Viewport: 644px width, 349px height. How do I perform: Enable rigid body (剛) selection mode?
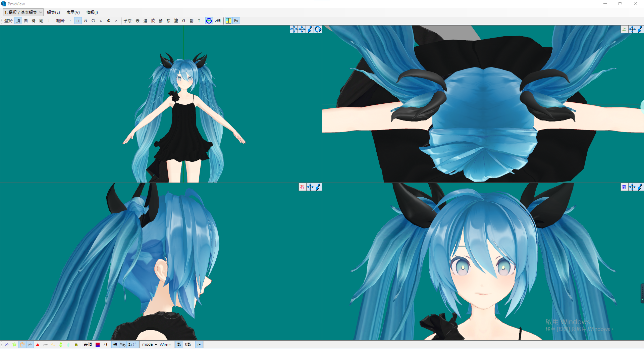[41, 20]
